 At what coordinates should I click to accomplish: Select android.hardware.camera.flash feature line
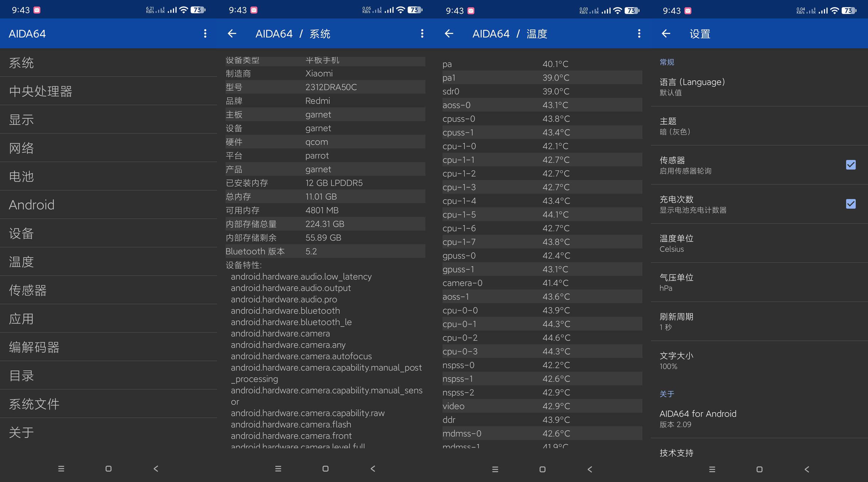coord(291,424)
